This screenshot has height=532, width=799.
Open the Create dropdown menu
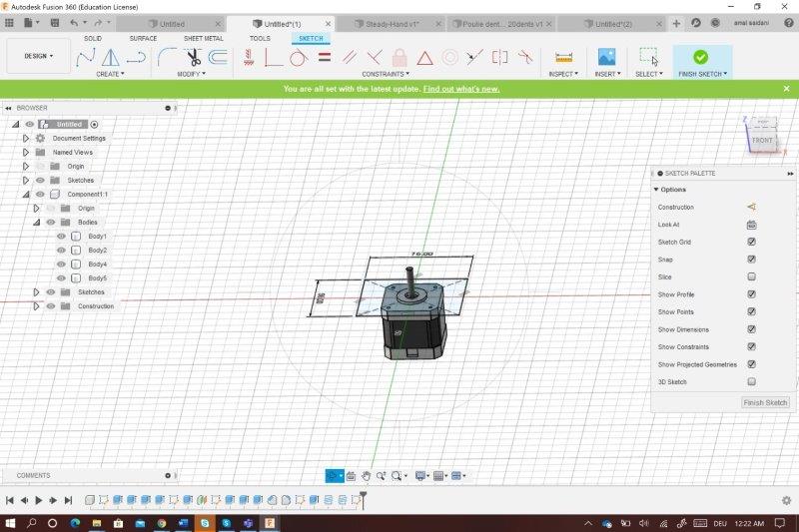point(110,74)
